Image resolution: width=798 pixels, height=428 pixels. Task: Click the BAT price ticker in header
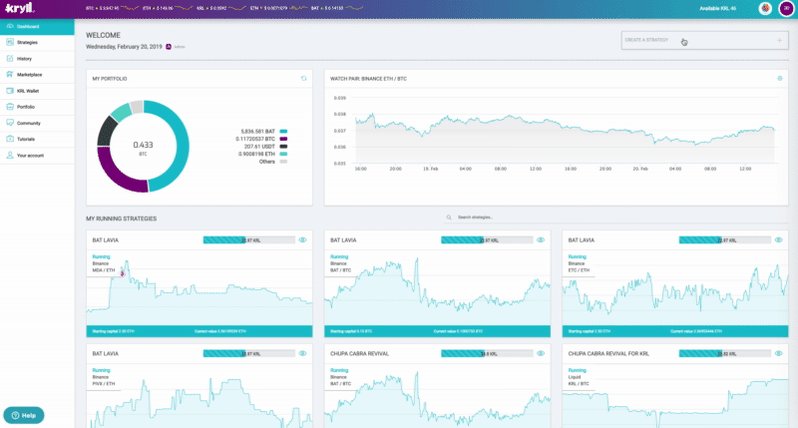pos(337,8)
